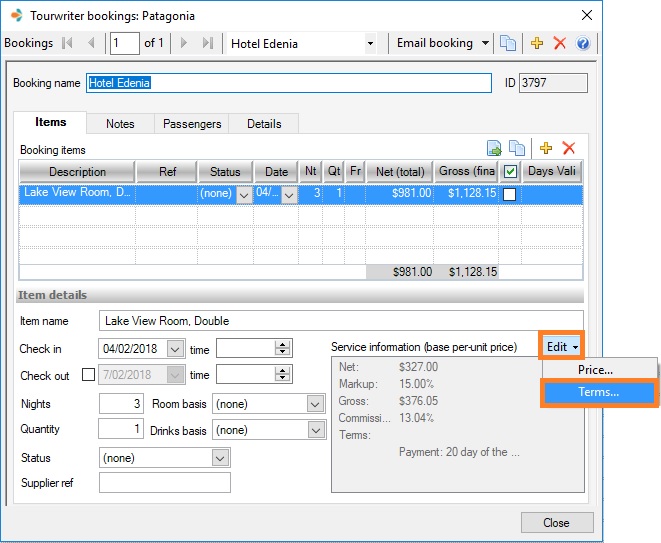Go to the next booking record
The image size is (661, 543).
point(184,43)
